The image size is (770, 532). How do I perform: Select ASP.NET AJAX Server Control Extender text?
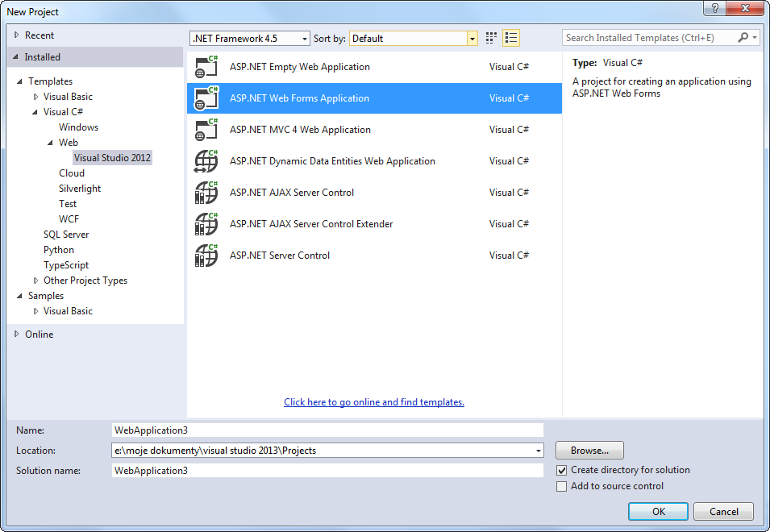pyautogui.click(x=311, y=224)
